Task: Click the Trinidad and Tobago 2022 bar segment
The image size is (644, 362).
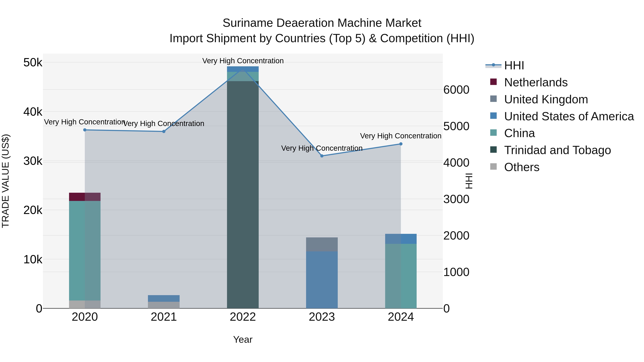Action: (243, 195)
